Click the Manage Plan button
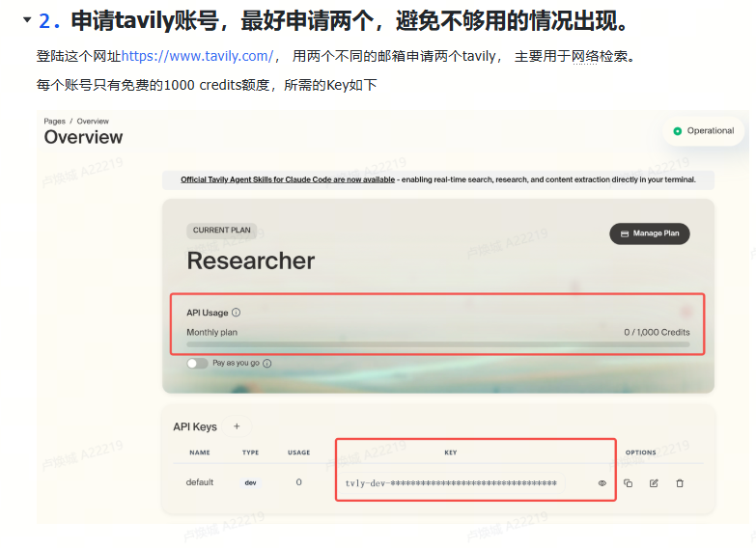756x548 pixels. point(650,233)
